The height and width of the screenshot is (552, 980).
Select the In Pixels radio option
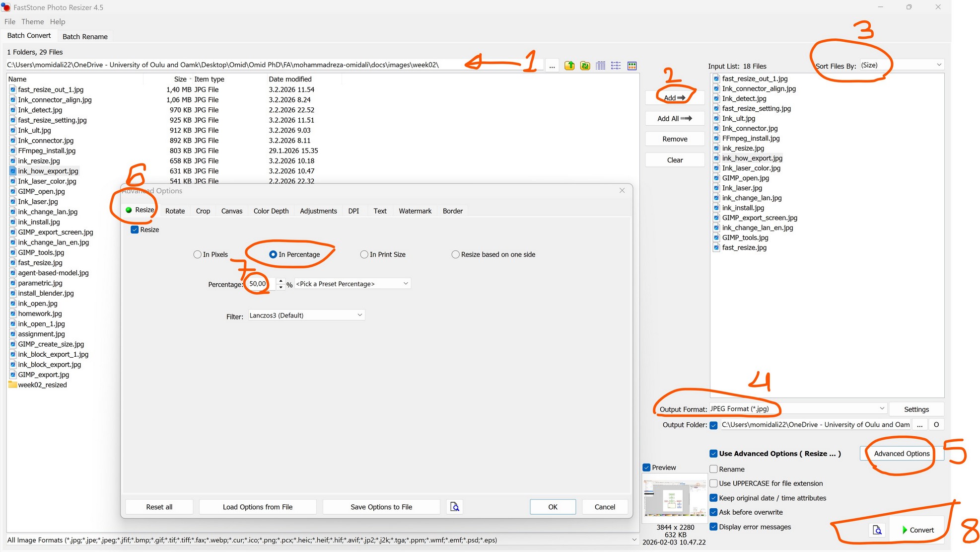click(198, 254)
